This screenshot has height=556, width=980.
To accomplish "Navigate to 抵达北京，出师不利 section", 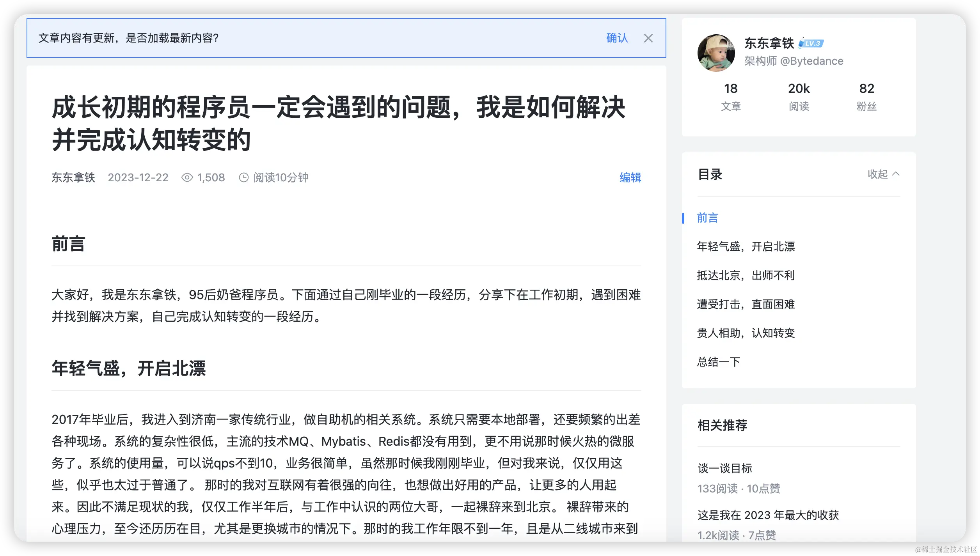I will (x=746, y=276).
